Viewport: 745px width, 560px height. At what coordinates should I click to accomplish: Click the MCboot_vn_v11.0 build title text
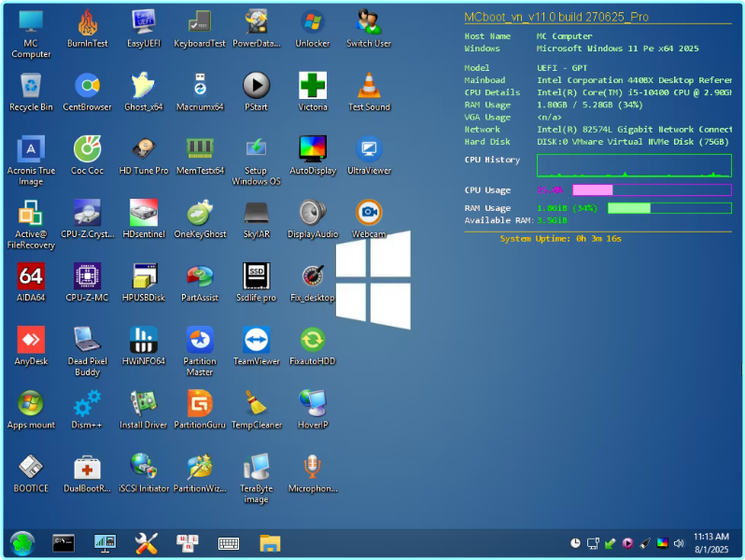[x=556, y=17]
